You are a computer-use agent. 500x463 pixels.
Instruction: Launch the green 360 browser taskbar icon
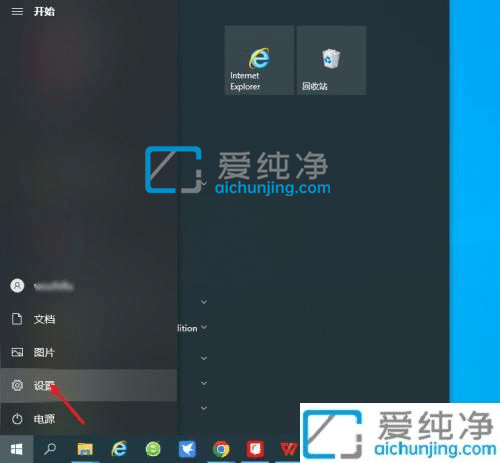[x=153, y=449]
